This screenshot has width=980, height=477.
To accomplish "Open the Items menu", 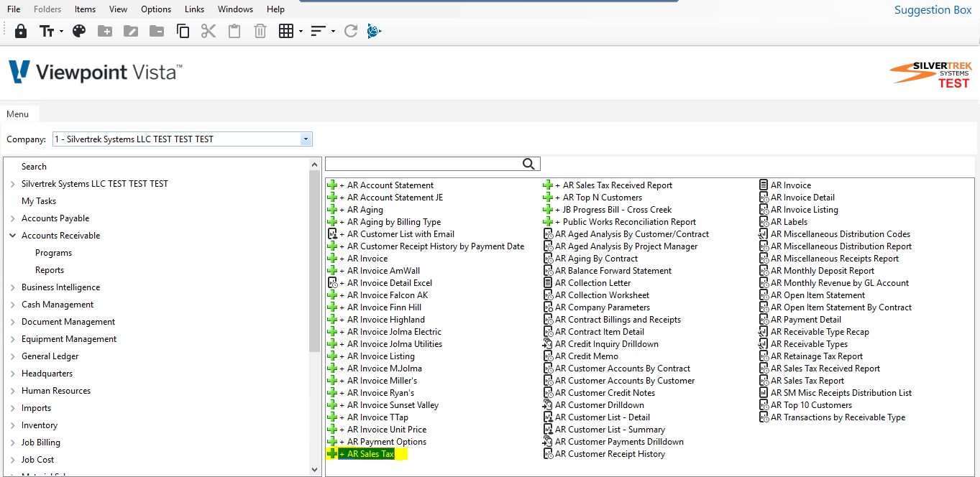I will [x=85, y=9].
